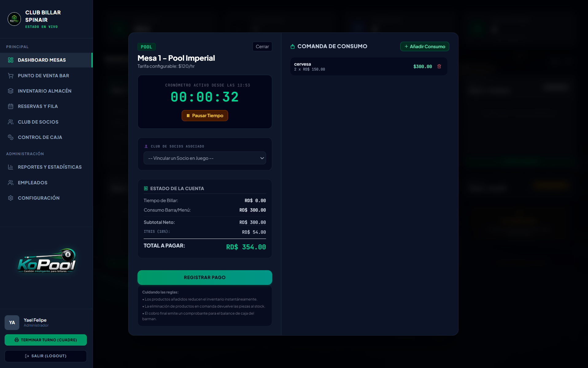588x368 pixels.
Task: Click the people icon for Club de Socios
Action: pyautogui.click(x=10, y=122)
